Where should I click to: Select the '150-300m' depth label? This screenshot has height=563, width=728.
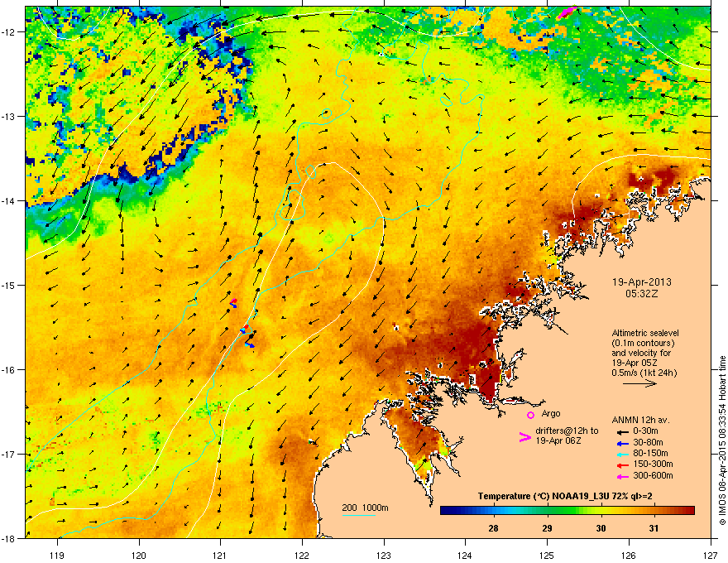pos(653,464)
